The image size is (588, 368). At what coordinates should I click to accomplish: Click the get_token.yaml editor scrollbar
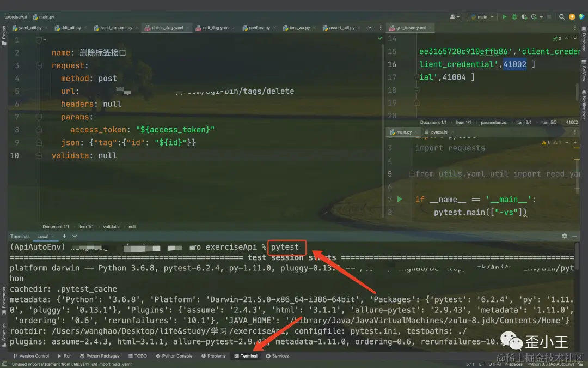[x=578, y=92]
